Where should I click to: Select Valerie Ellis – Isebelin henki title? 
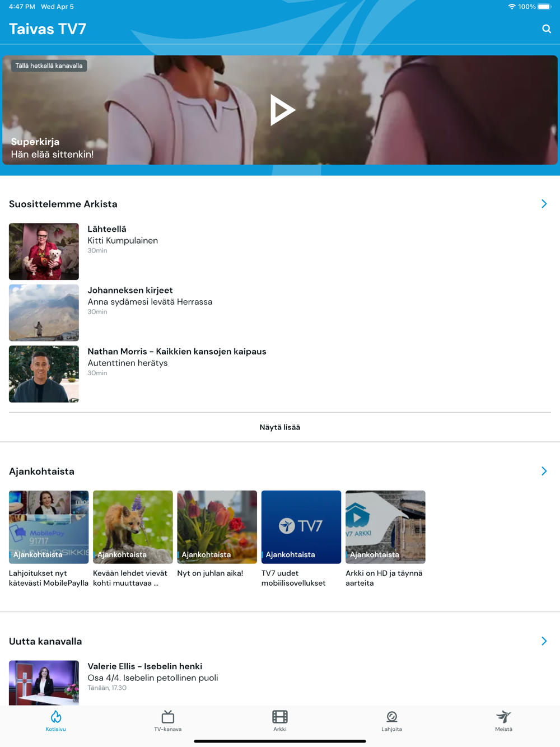[145, 666]
